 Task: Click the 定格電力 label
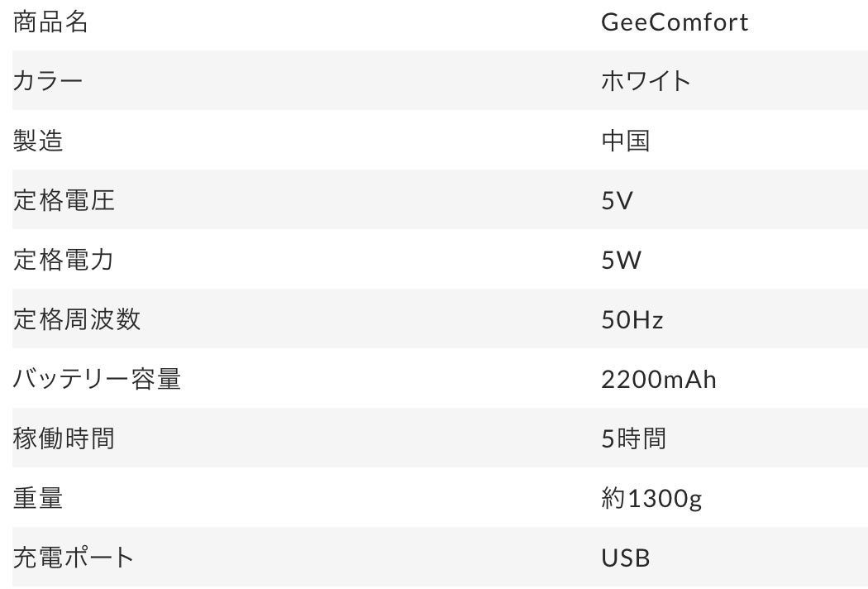64,260
